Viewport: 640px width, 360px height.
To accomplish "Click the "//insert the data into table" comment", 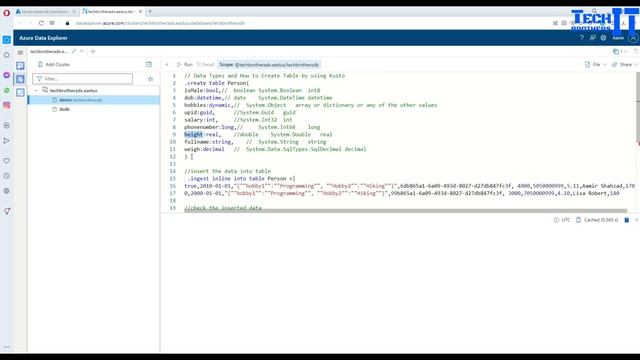I will point(227,171).
